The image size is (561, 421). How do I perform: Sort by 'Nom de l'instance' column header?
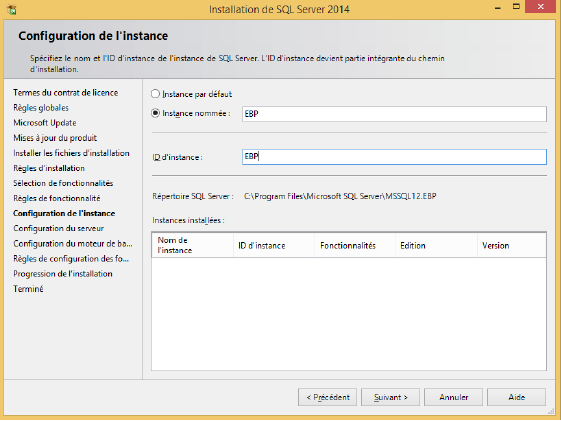click(192, 245)
